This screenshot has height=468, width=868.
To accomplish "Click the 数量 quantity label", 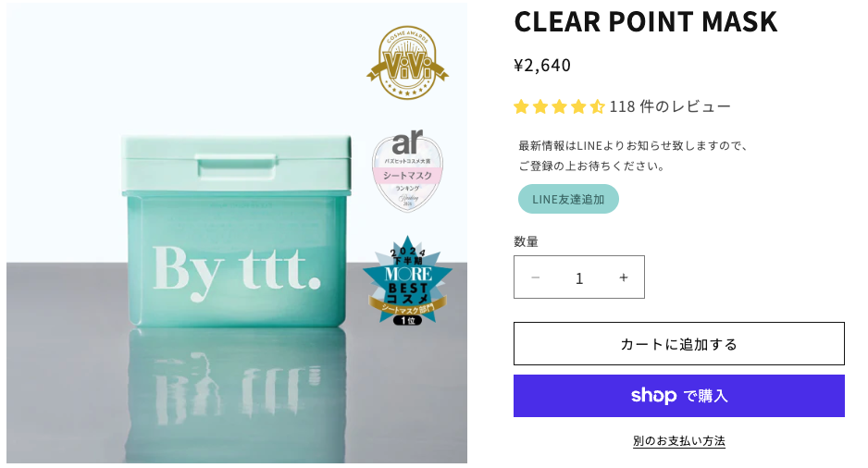I will [x=527, y=241].
